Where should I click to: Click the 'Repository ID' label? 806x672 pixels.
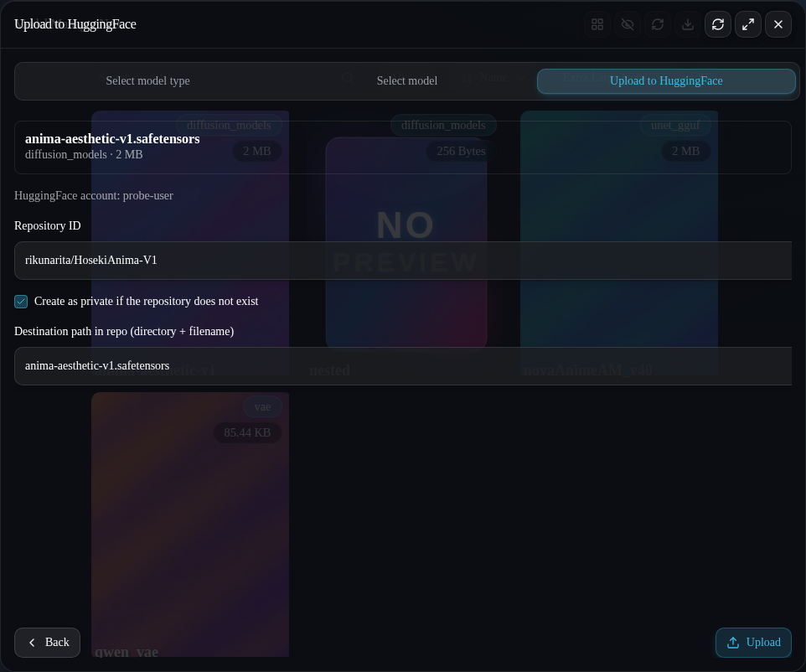click(x=47, y=225)
